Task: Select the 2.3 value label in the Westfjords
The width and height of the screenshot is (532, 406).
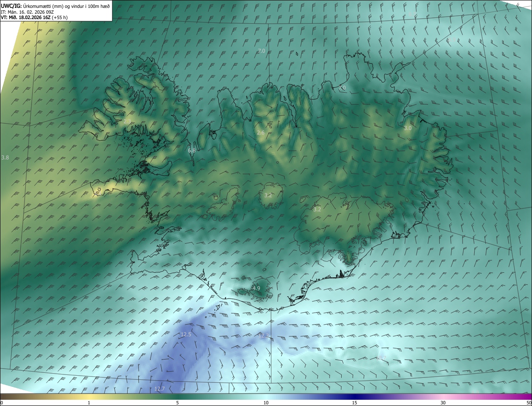Action: pyautogui.click(x=127, y=121)
